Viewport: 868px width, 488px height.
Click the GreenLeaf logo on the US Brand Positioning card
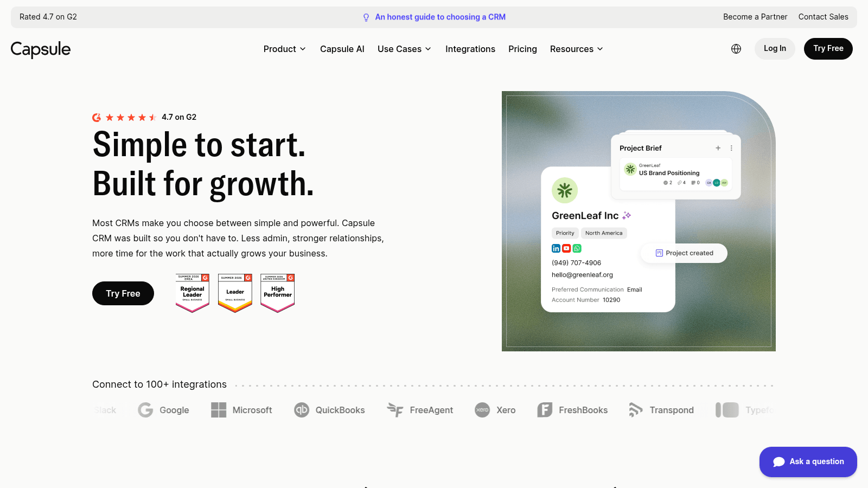(x=630, y=169)
